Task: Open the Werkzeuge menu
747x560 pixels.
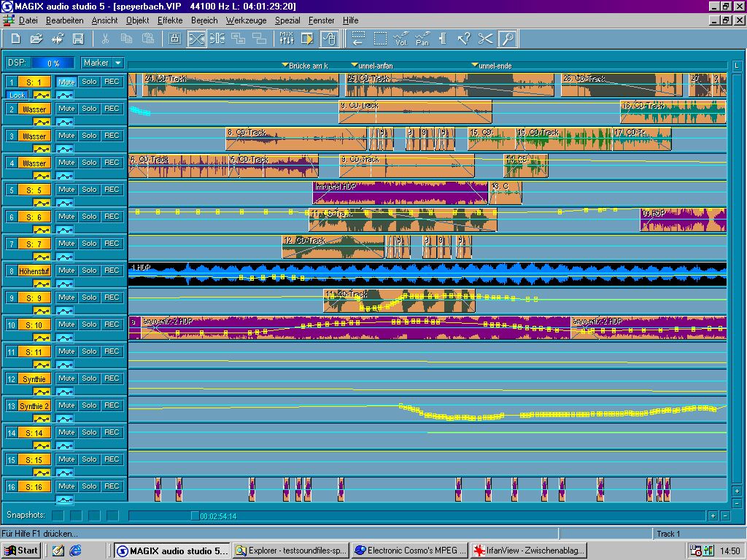Action: 246,20
